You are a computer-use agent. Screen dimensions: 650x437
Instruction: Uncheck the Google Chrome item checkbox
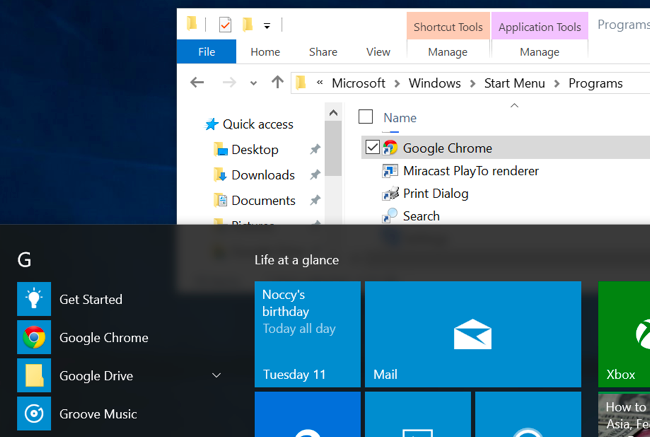tap(372, 147)
